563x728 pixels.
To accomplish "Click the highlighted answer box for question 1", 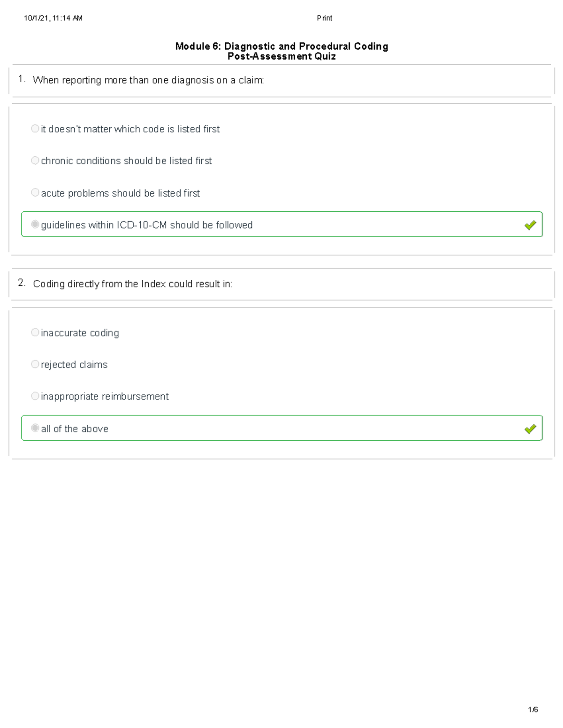I will (281, 225).
